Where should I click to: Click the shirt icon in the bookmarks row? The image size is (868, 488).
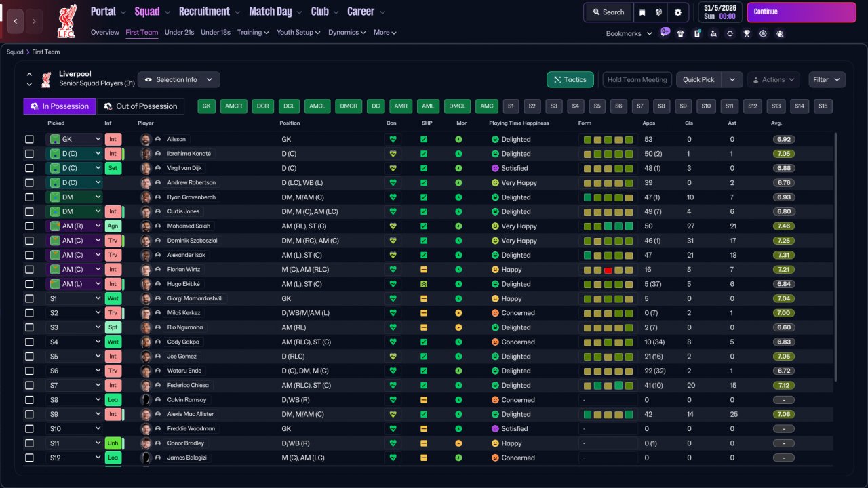[x=681, y=33]
